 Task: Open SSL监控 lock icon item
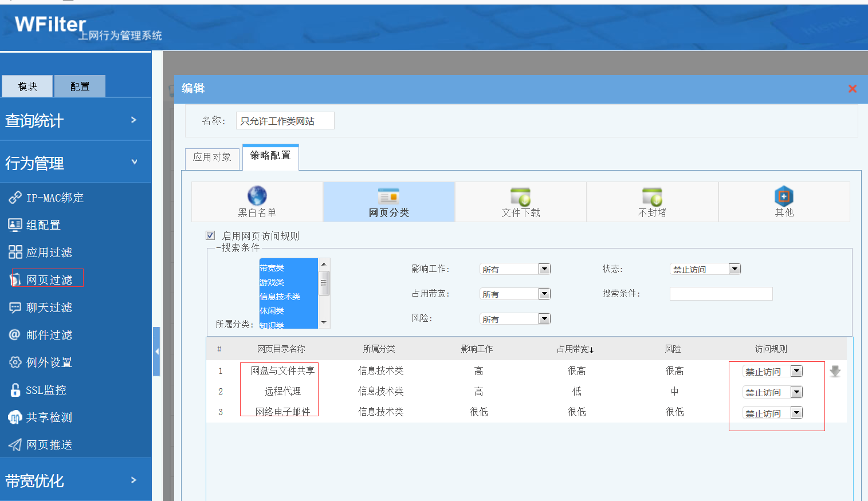[x=15, y=390]
